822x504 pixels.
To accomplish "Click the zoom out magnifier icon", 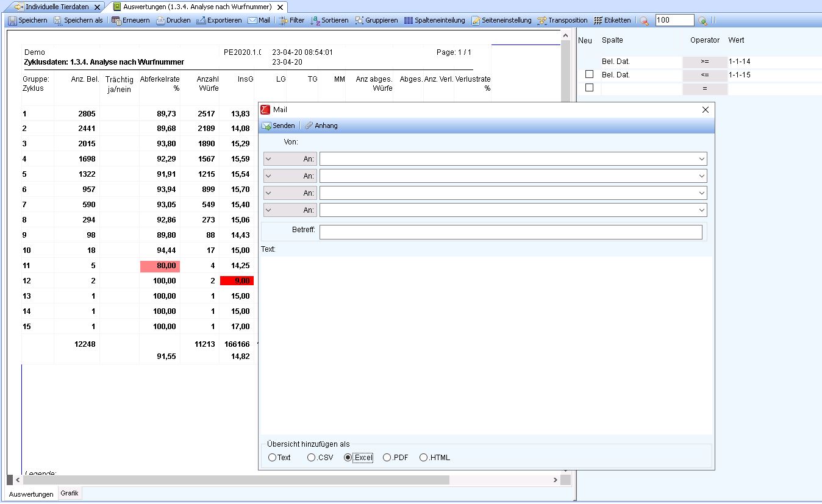I will (645, 20).
